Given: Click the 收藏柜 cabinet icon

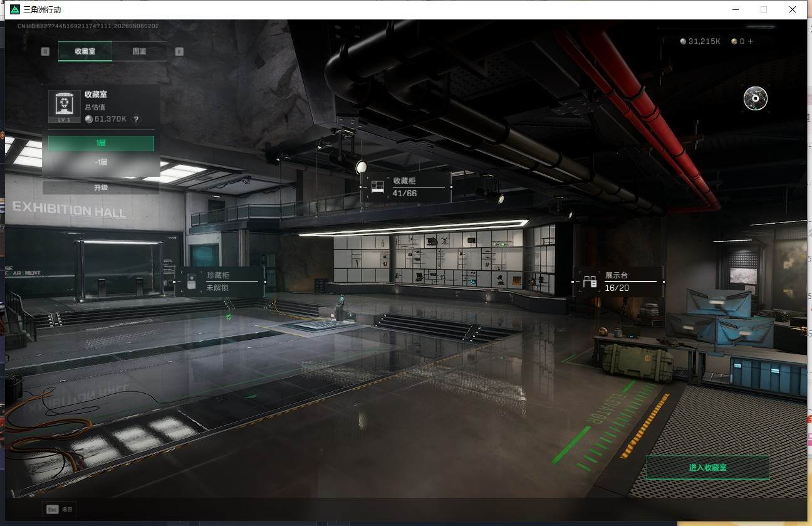Looking at the screenshot, I should [377, 187].
